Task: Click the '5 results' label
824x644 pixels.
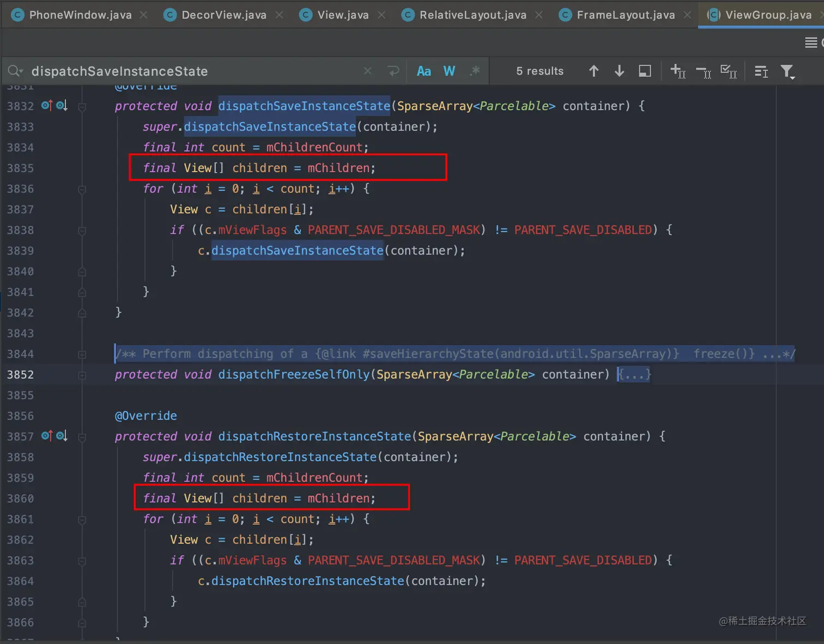Action: click(540, 71)
